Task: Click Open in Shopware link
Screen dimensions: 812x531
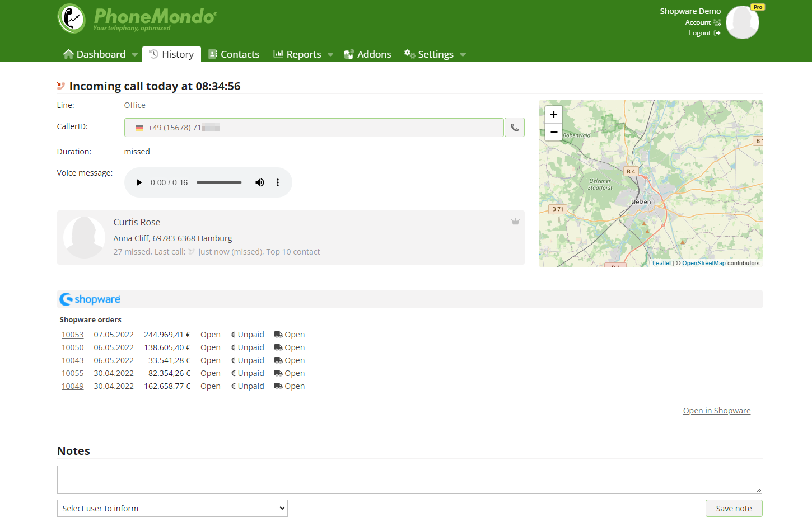Action: pyautogui.click(x=717, y=411)
